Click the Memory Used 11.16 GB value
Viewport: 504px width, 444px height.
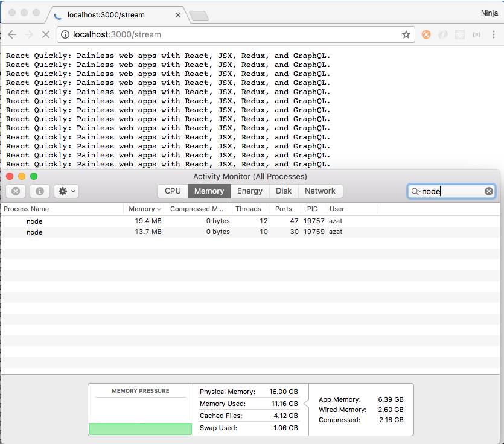284,404
